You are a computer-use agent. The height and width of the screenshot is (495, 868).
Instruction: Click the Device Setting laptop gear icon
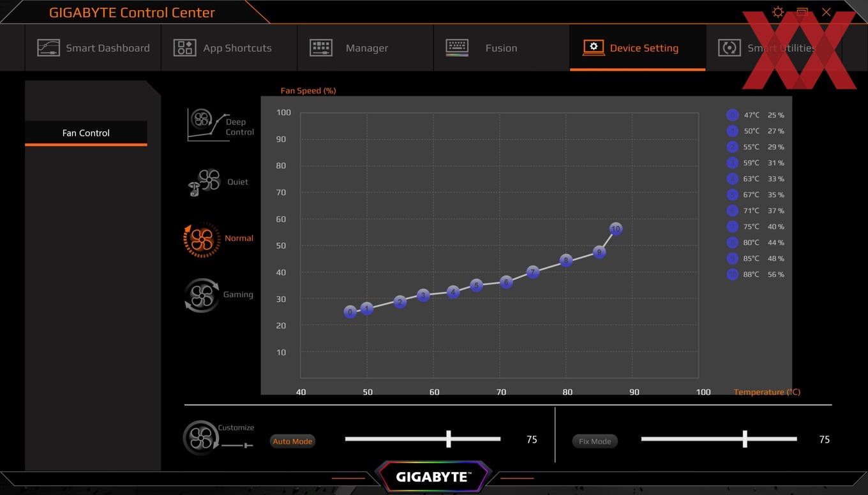click(594, 48)
